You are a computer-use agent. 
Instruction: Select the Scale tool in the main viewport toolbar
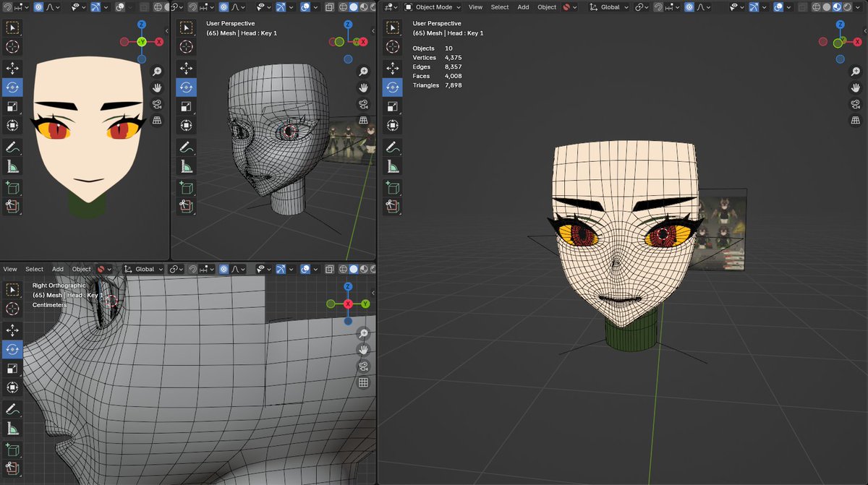tap(391, 106)
